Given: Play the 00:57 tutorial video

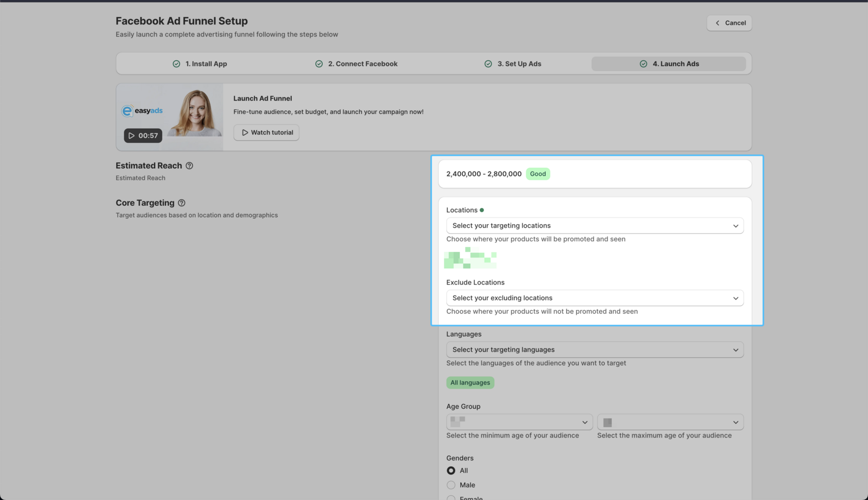Looking at the screenshot, I should coord(143,136).
